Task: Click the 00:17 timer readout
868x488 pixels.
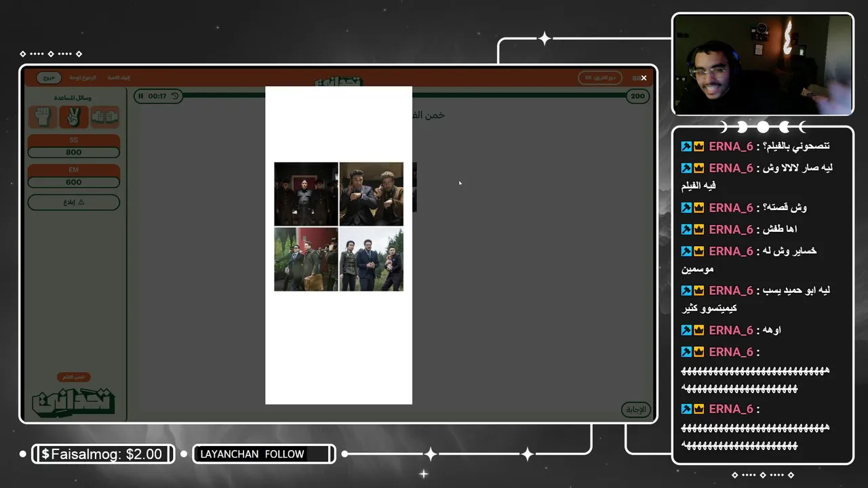Action: pyautogui.click(x=157, y=96)
